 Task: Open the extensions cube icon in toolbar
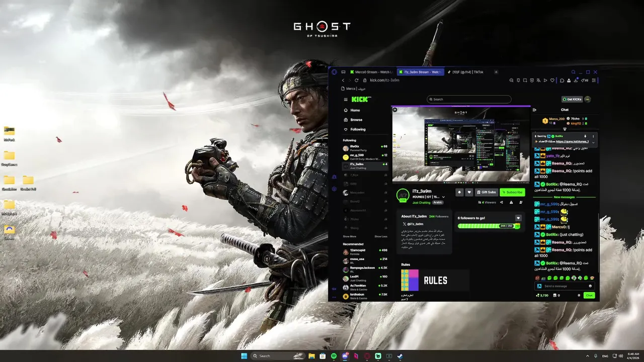pos(562,80)
